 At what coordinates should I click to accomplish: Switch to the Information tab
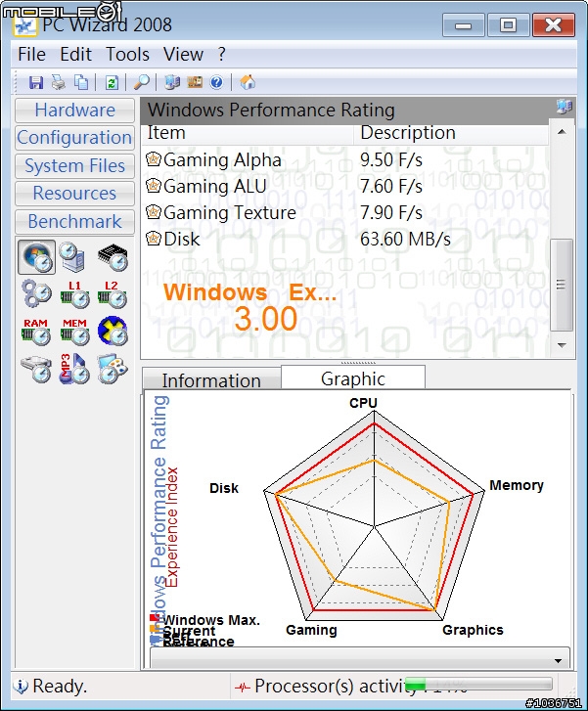tap(211, 380)
